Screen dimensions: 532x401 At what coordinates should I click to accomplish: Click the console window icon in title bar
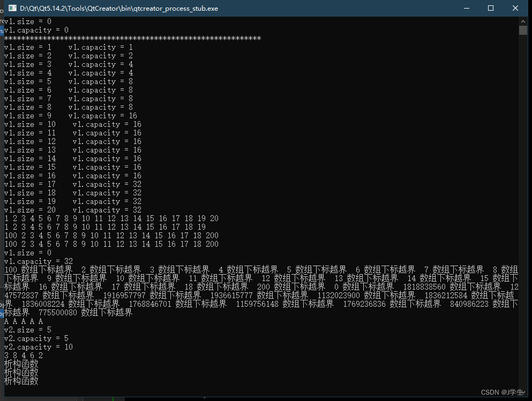[12, 8]
